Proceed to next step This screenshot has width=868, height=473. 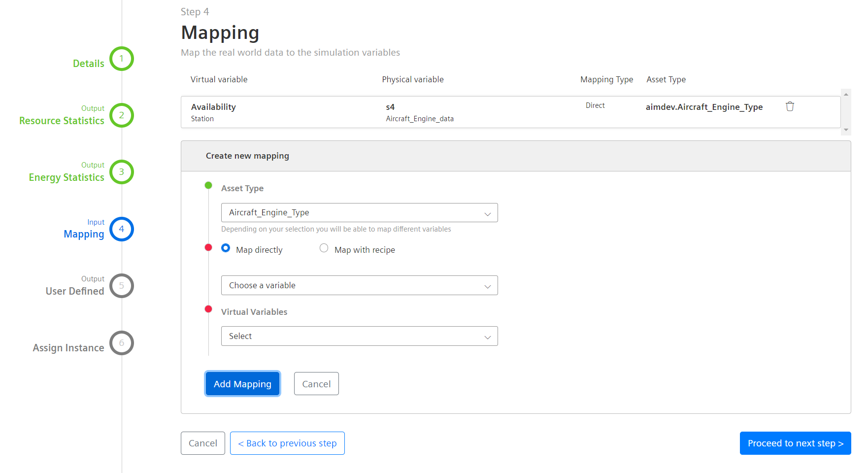tap(796, 443)
